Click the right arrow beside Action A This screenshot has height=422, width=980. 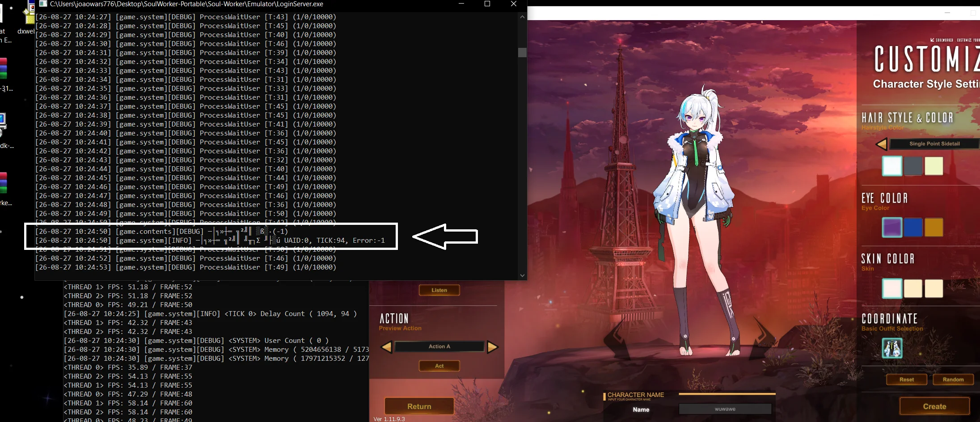click(x=492, y=347)
